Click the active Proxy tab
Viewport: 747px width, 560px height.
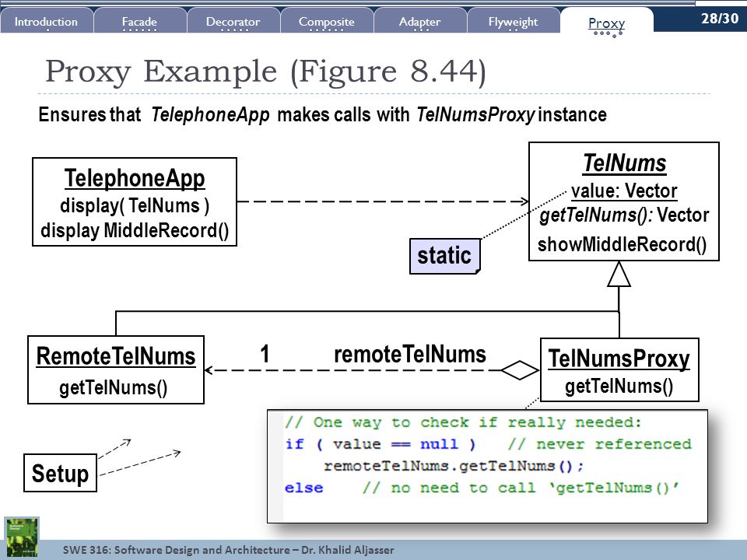[606, 23]
